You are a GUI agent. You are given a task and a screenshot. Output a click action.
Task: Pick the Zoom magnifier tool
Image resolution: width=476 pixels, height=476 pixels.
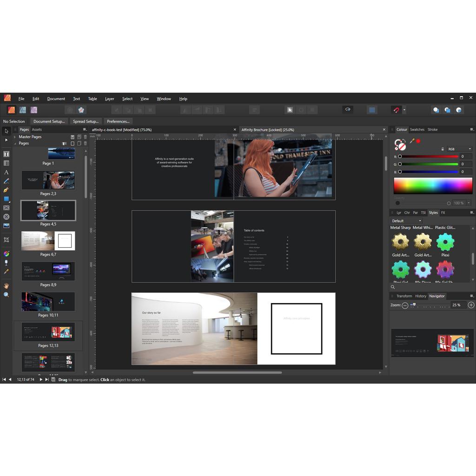(x=7, y=295)
